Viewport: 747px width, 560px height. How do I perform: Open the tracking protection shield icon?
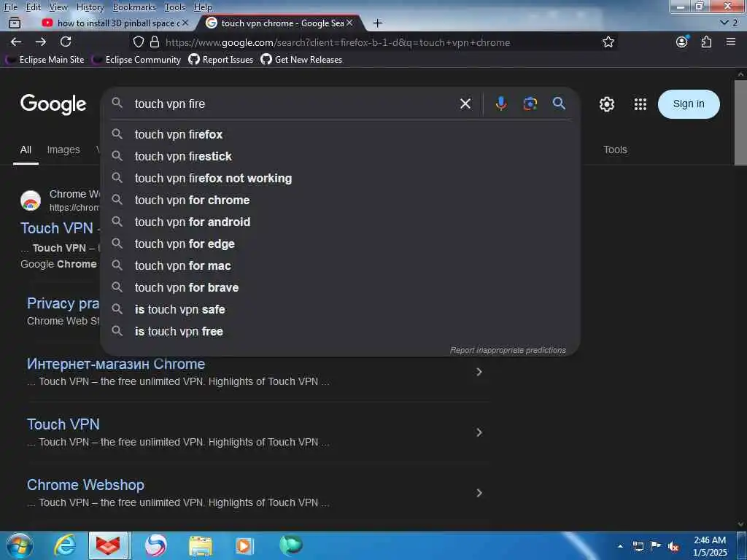coord(139,42)
